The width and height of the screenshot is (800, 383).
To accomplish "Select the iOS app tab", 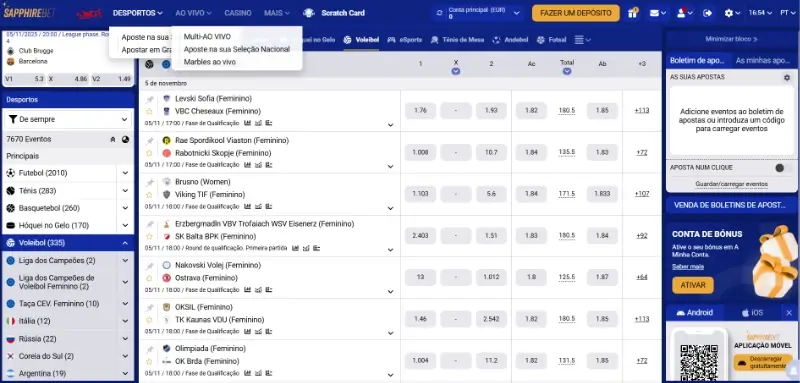I will (x=753, y=313).
